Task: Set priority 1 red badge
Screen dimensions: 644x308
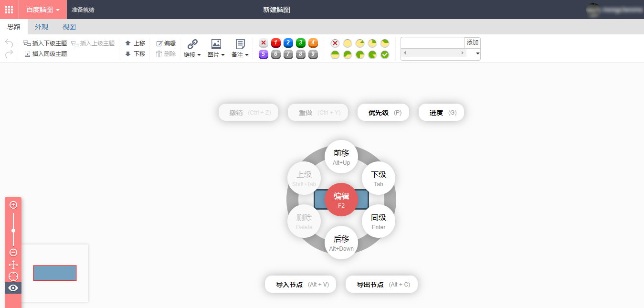Action: 276,43
